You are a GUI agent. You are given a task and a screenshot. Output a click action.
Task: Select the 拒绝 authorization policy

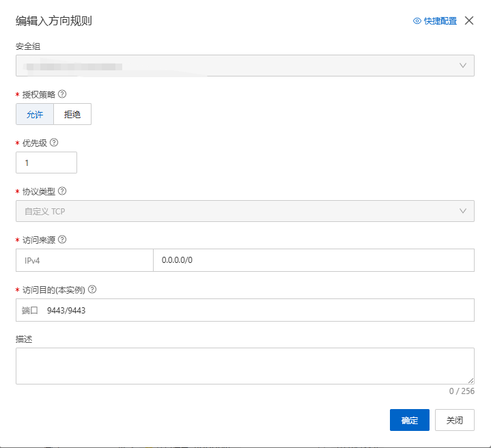(x=72, y=114)
